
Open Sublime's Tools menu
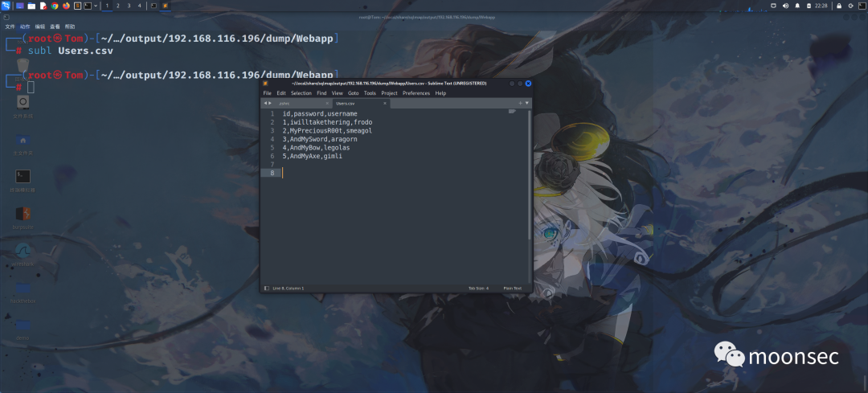[370, 93]
